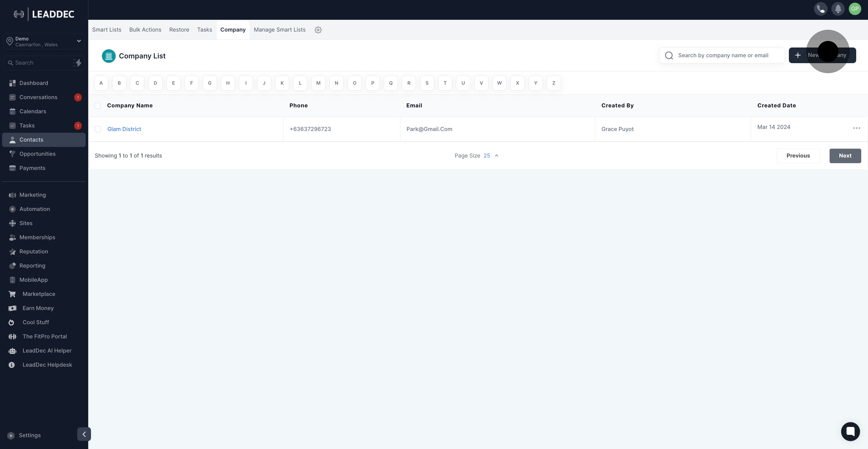Open MobileApp in sidebar
This screenshot has width=868, height=449.
(44, 280)
